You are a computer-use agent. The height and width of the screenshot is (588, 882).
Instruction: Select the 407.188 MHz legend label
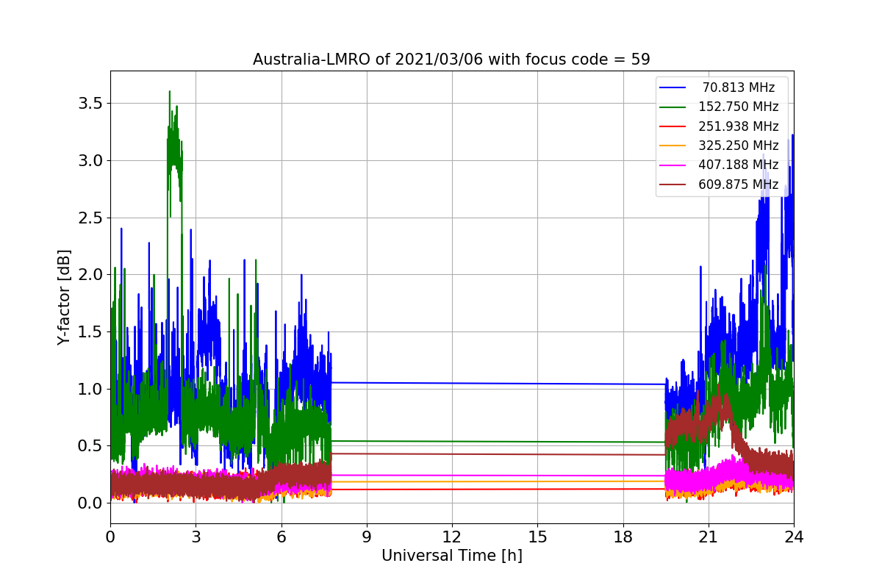pyautogui.click(x=739, y=165)
